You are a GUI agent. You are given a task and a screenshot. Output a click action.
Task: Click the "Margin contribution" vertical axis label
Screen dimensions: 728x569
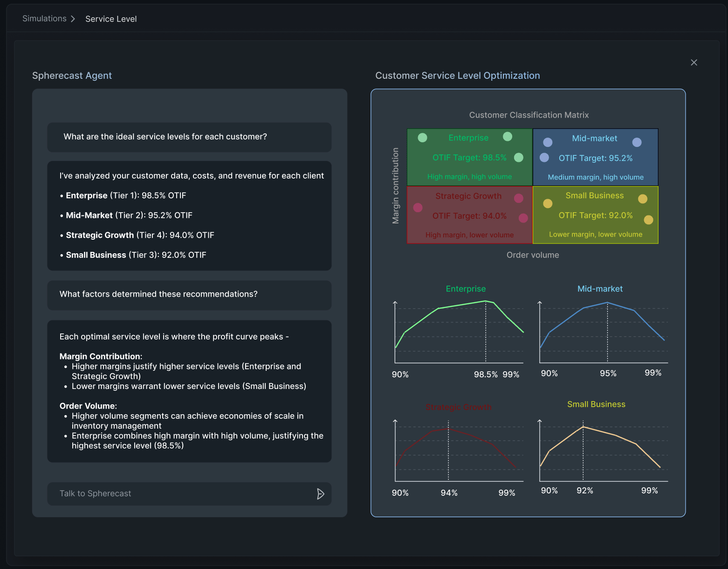tap(396, 186)
